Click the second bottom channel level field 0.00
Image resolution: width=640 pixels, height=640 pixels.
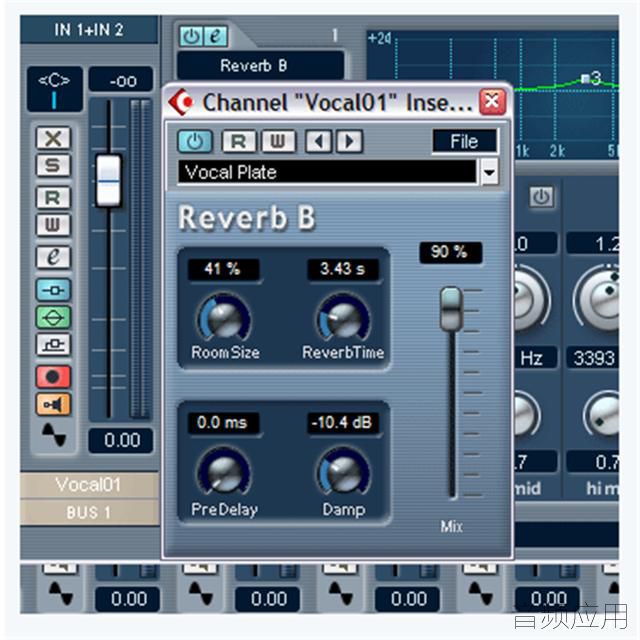pos(268,599)
